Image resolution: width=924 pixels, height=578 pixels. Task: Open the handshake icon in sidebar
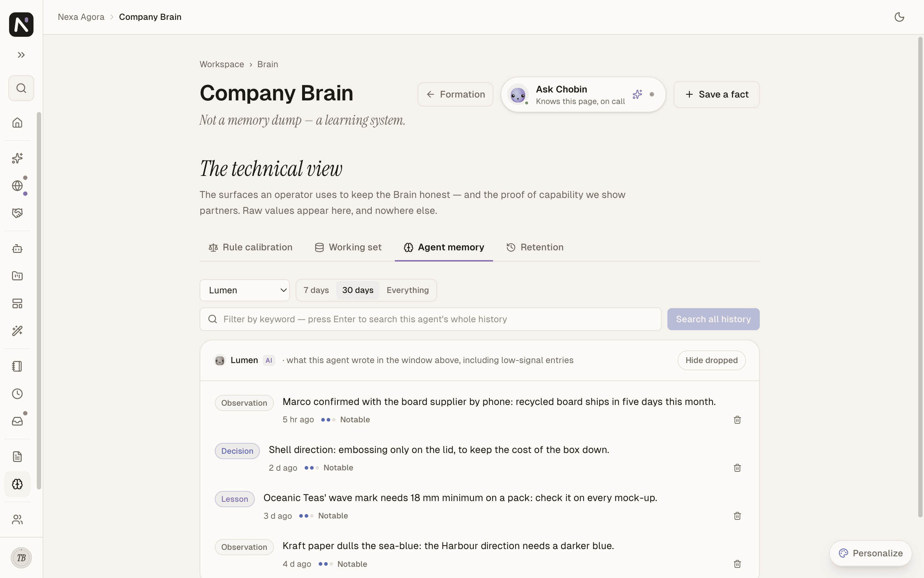18,213
